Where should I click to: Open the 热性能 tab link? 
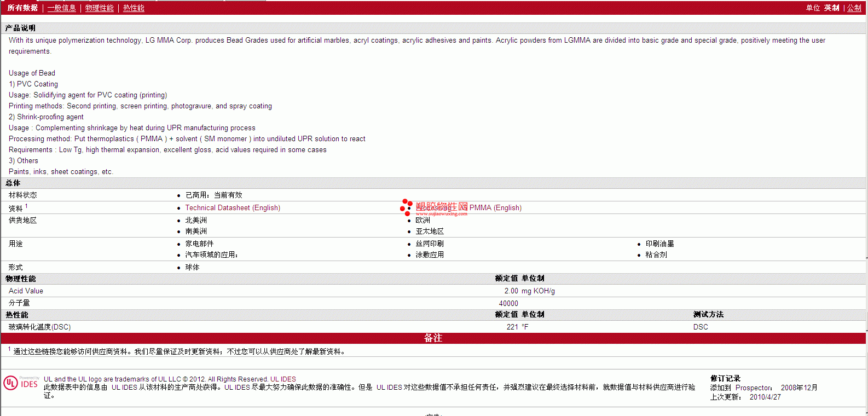134,8
